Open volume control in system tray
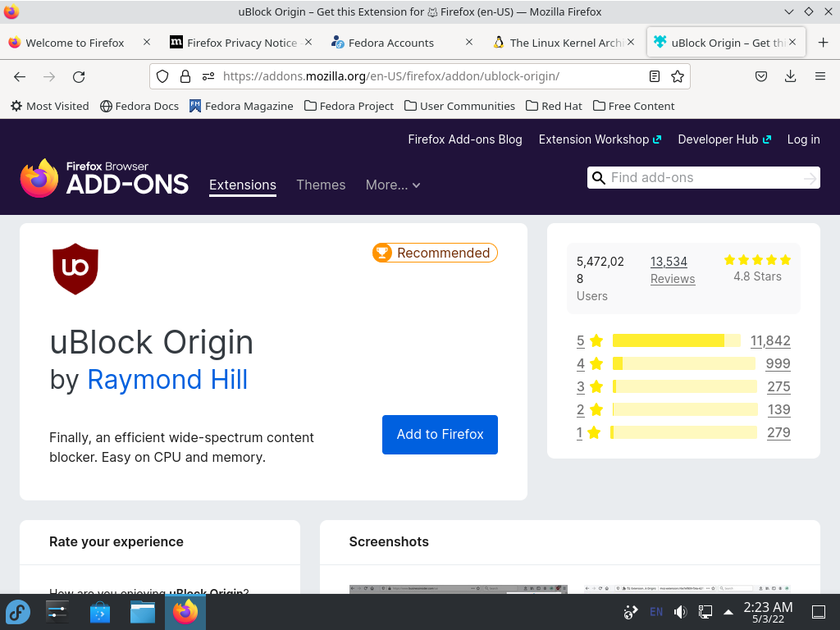The image size is (840, 630). click(680, 612)
